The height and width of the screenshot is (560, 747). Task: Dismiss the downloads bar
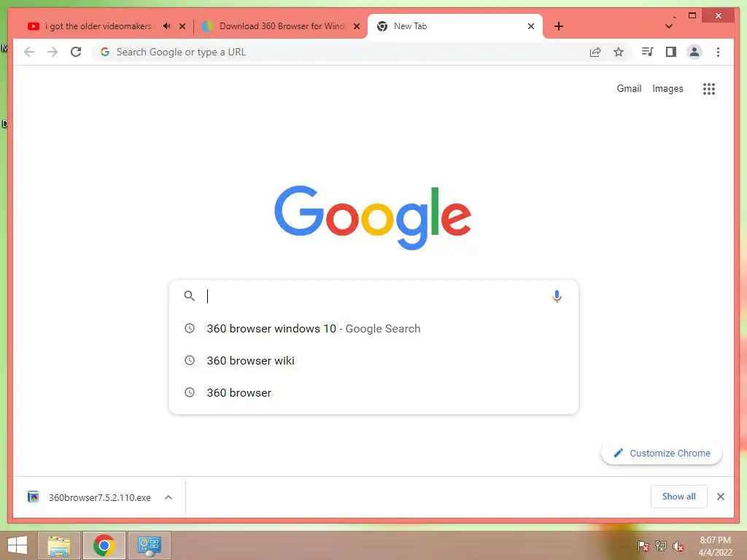720,497
